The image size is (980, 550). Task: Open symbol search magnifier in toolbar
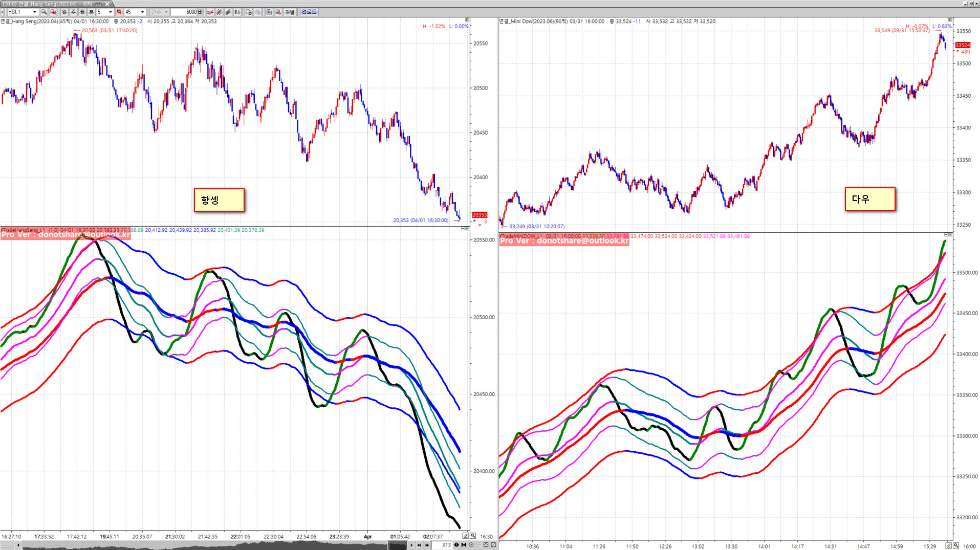pos(44,12)
